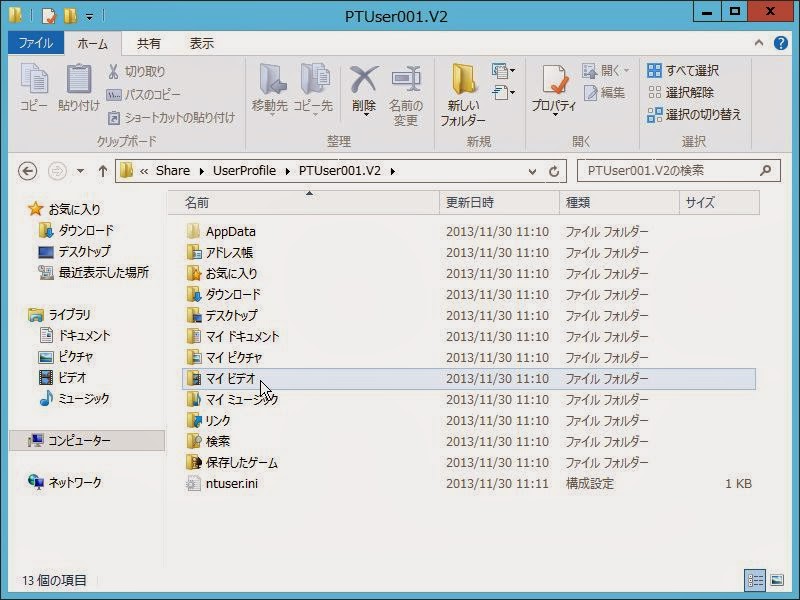
Task: Select the リンク folder icon
Action: (193, 420)
